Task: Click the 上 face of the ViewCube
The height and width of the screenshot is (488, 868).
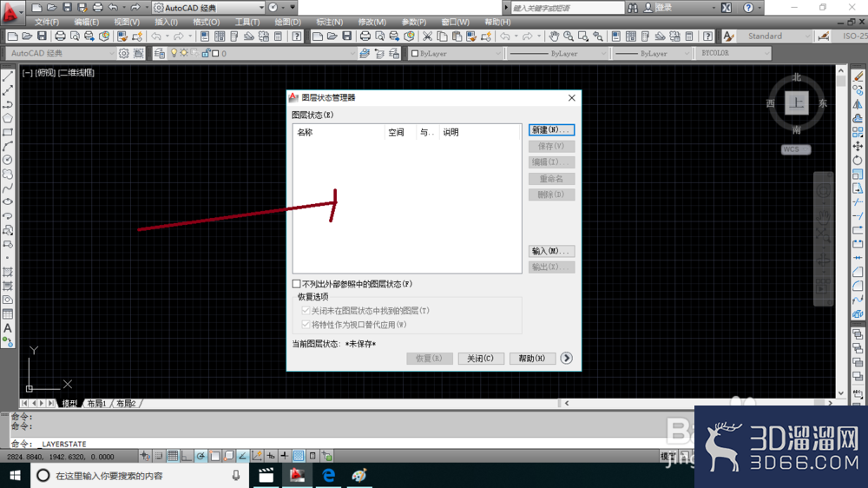Action: point(797,103)
